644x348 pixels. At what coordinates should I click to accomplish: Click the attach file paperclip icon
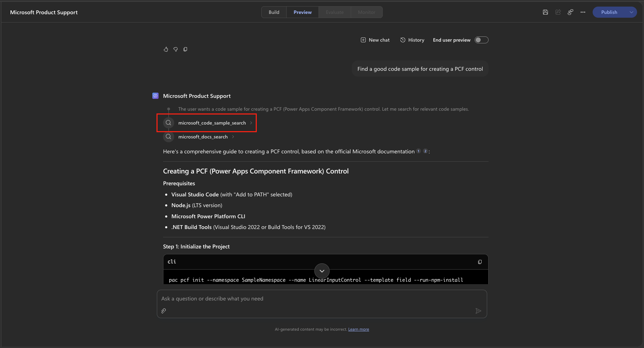tap(164, 311)
